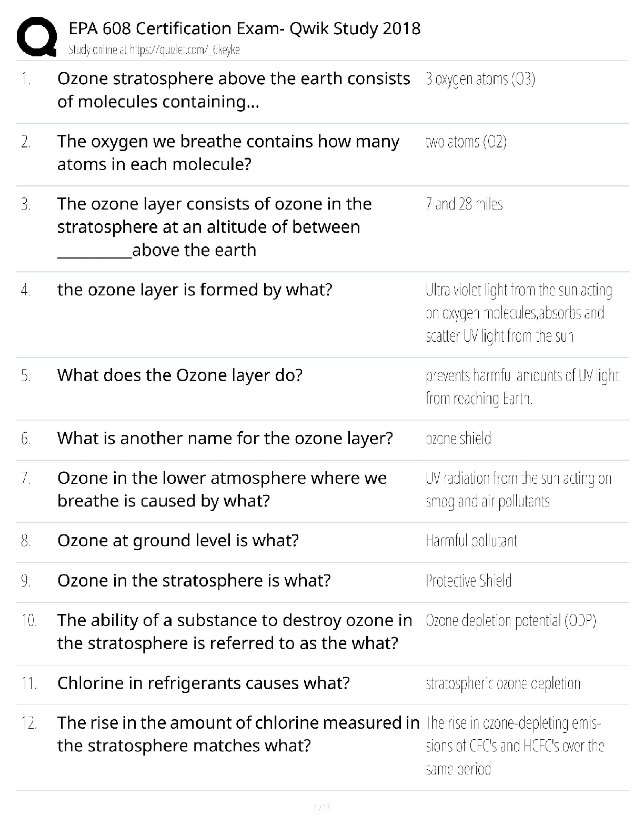The image size is (644, 834).
Task: Click 'Ozone at ground level is what?'
Action: point(178,541)
